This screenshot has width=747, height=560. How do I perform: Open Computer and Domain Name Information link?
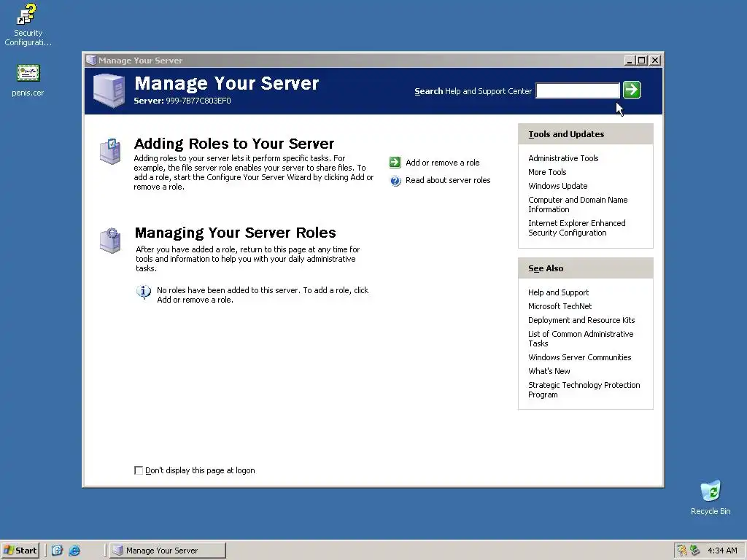pyautogui.click(x=578, y=205)
